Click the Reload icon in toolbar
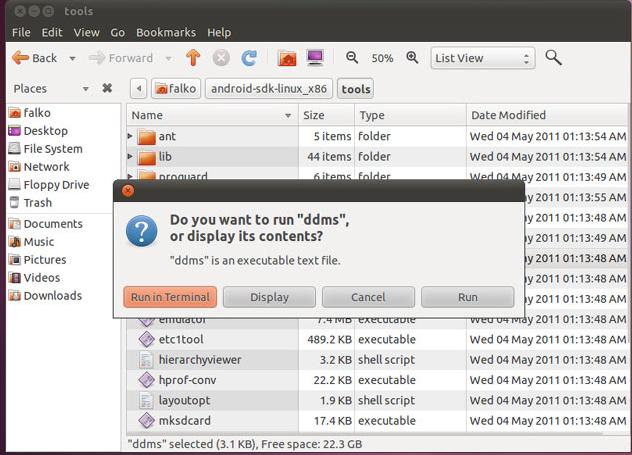 tap(249, 58)
